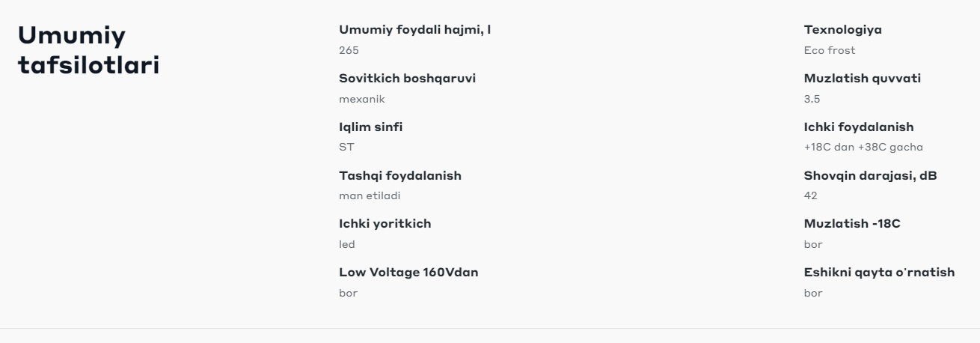The width and height of the screenshot is (980, 343).
Task: Select the "Iqlim sinfi" label
Action: point(370,127)
